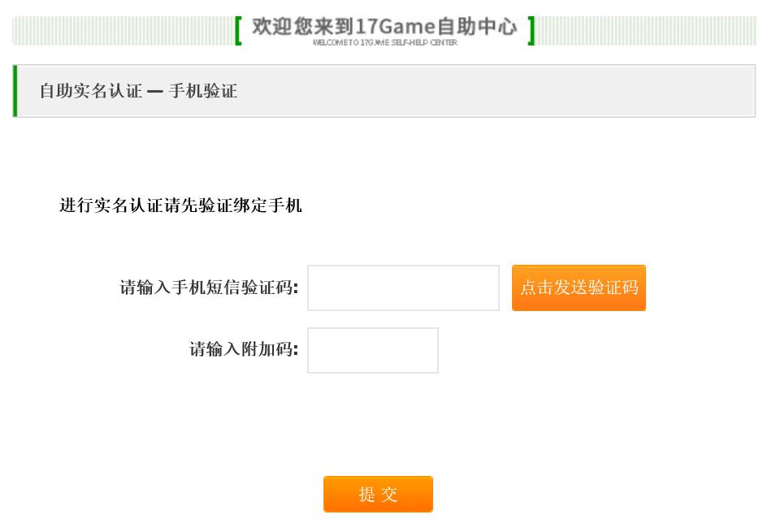Click the left green bracket in banner
Image resolution: width=759 pixels, height=532 pixels.
[238, 31]
